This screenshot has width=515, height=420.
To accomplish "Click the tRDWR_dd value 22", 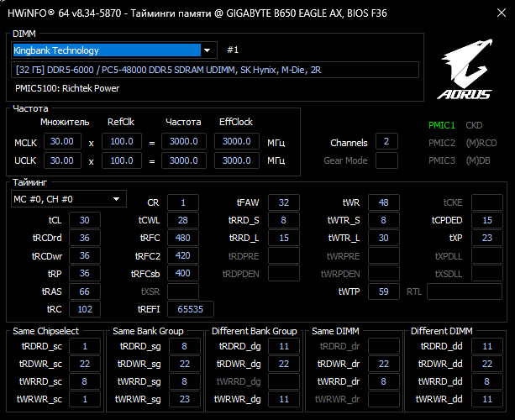I will (487, 364).
